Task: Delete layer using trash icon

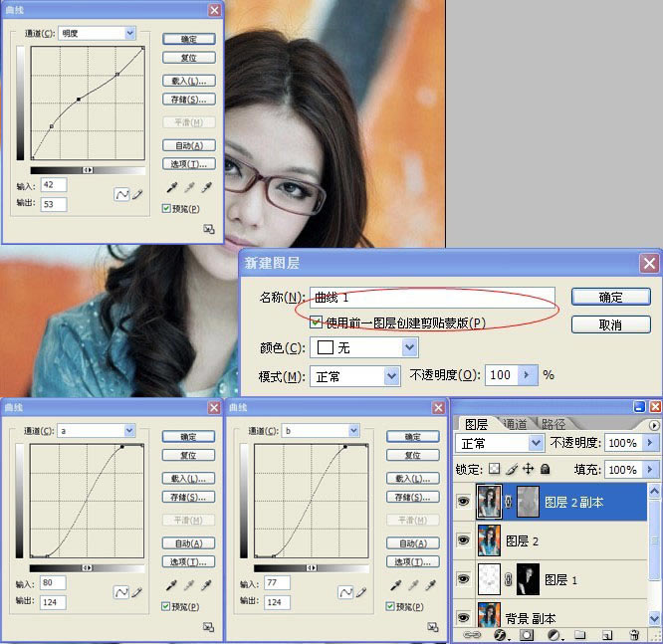Action: point(634,635)
